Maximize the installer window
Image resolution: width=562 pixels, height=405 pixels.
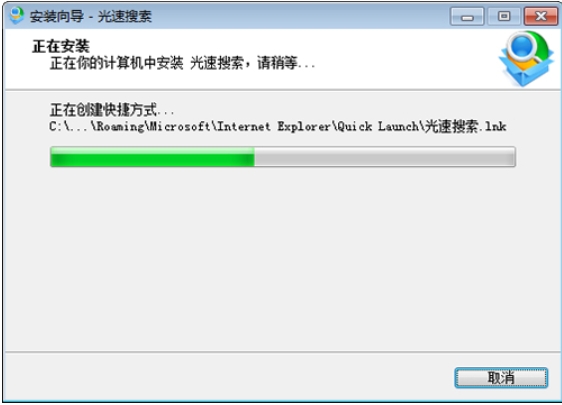pos(504,16)
